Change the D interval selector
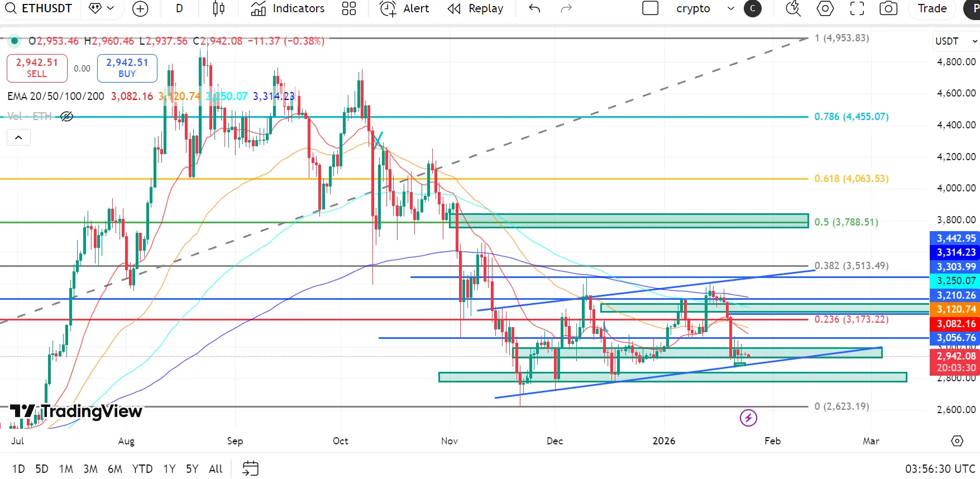980x479 pixels. [x=179, y=8]
